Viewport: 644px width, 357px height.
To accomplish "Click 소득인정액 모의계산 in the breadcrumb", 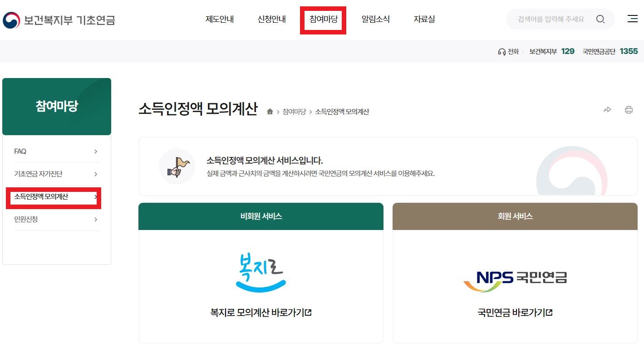I will coord(342,112).
